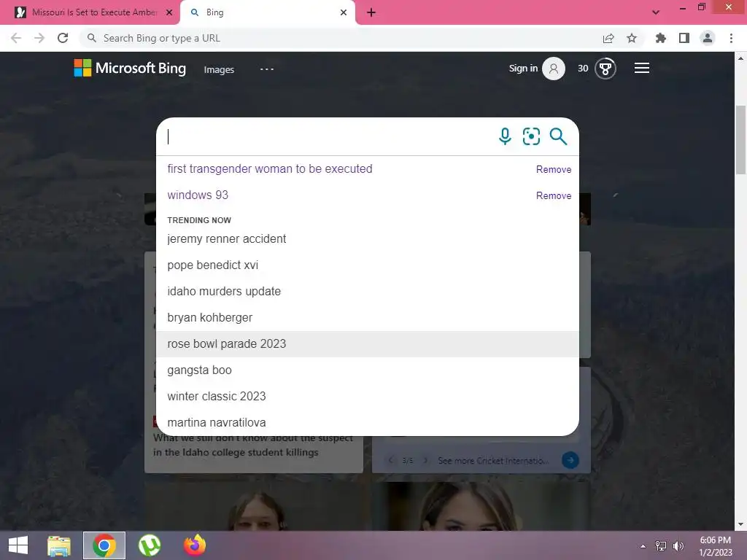The height and width of the screenshot is (560, 747).
Task: Choose martina navratilova suggestion
Action: tap(368, 422)
